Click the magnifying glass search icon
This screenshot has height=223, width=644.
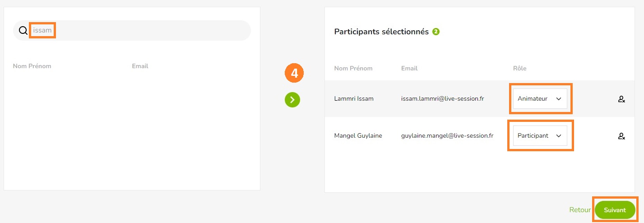(23, 31)
